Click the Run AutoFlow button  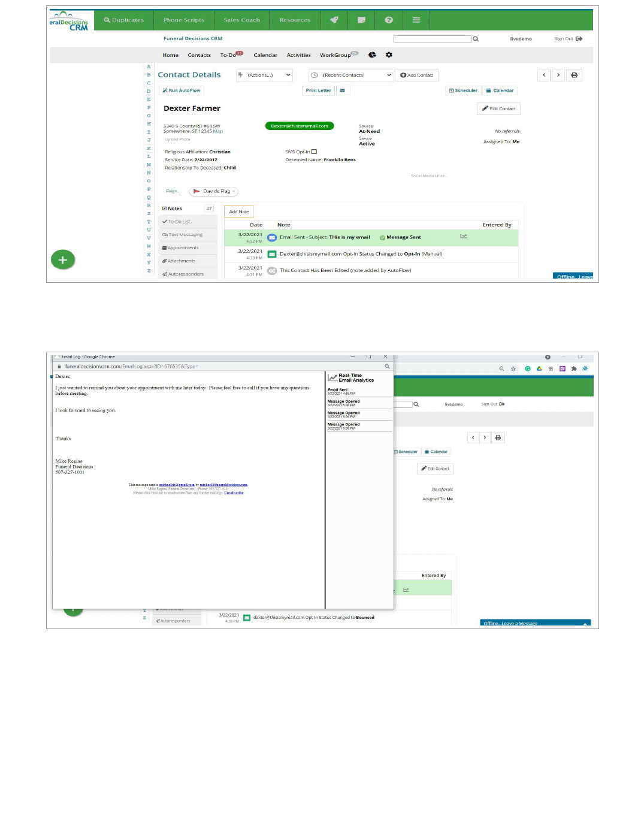182,90
